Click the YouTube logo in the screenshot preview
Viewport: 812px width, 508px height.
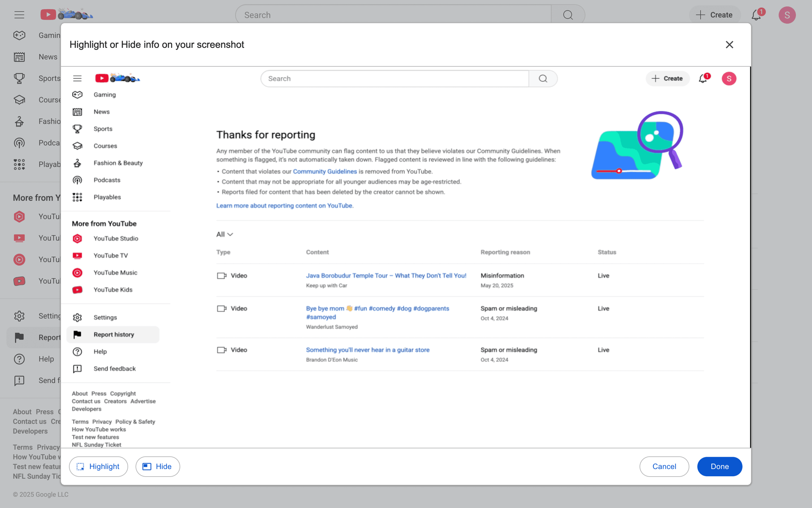[x=118, y=78]
